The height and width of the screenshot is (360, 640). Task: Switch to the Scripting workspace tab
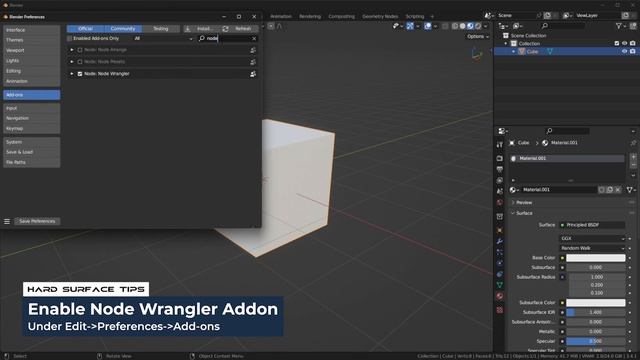415,16
